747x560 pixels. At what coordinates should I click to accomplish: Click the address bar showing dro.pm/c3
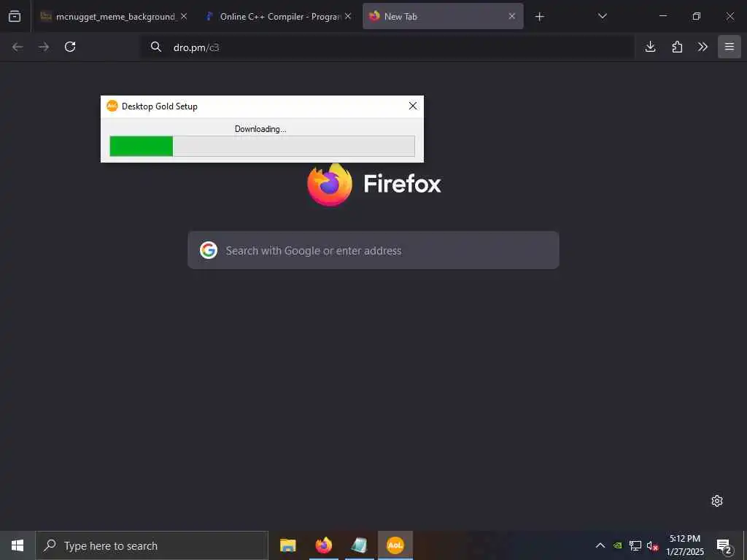(x=387, y=47)
